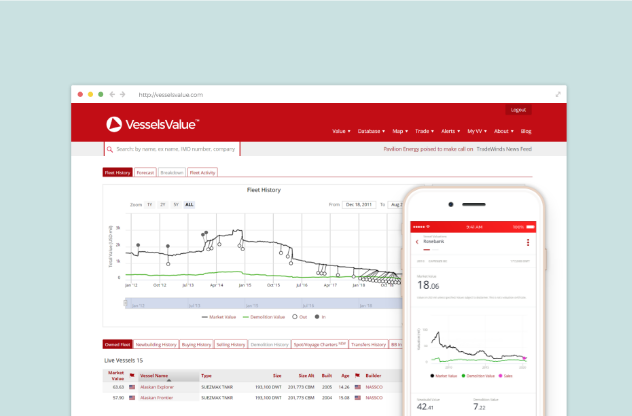
Task: Open the Value dropdown menu
Action: point(341,131)
